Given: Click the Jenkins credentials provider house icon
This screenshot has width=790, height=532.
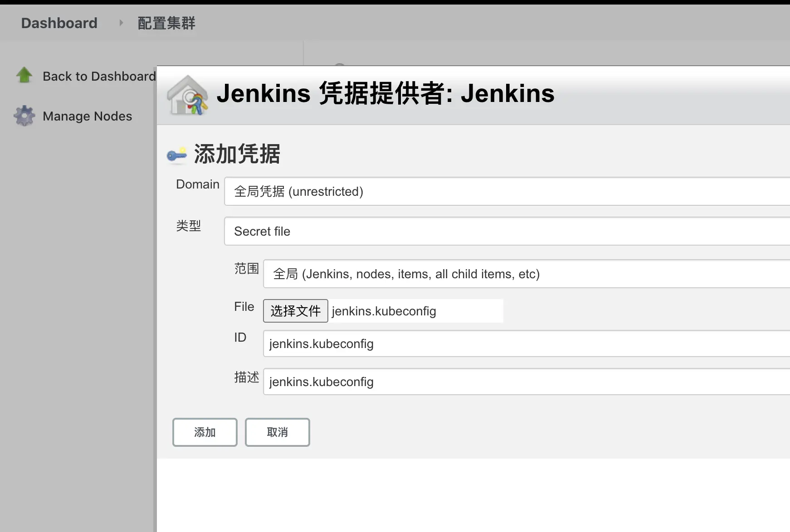Looking at the screenshot, I should pos(187,95).
